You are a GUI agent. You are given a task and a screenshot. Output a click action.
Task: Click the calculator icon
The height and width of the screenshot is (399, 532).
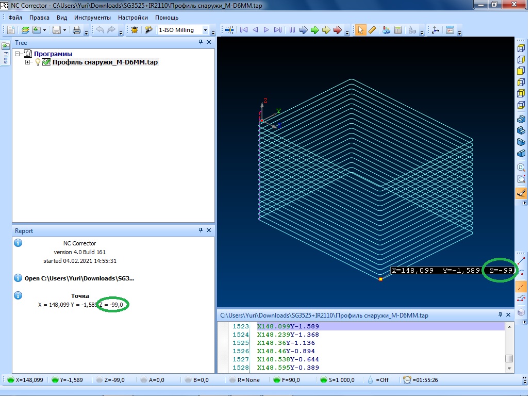coord(398,30)
